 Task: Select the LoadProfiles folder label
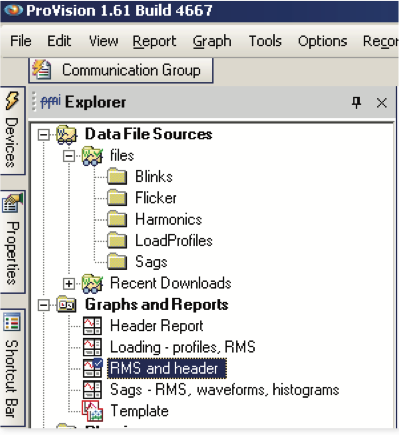[x=174, y=241]
